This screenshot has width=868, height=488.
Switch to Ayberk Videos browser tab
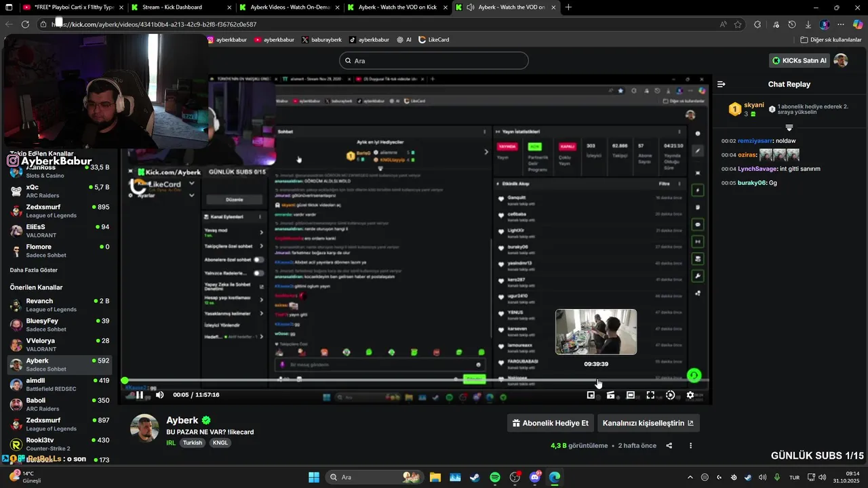pos(289,7)
